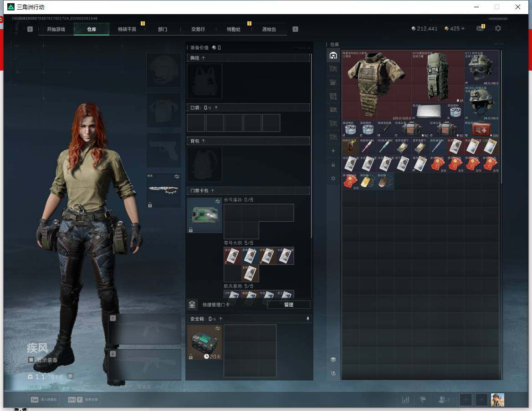Show help for 安全箱 question mark

pos(220,319)
